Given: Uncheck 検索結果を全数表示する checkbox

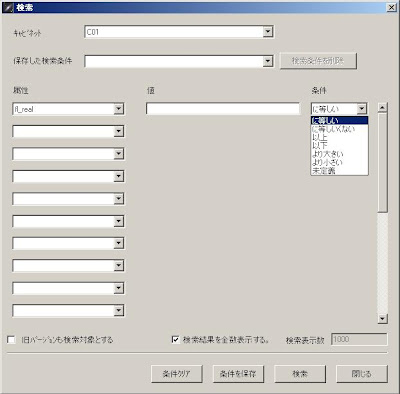Looking at the screenshot, I should [x=175, y=340].
